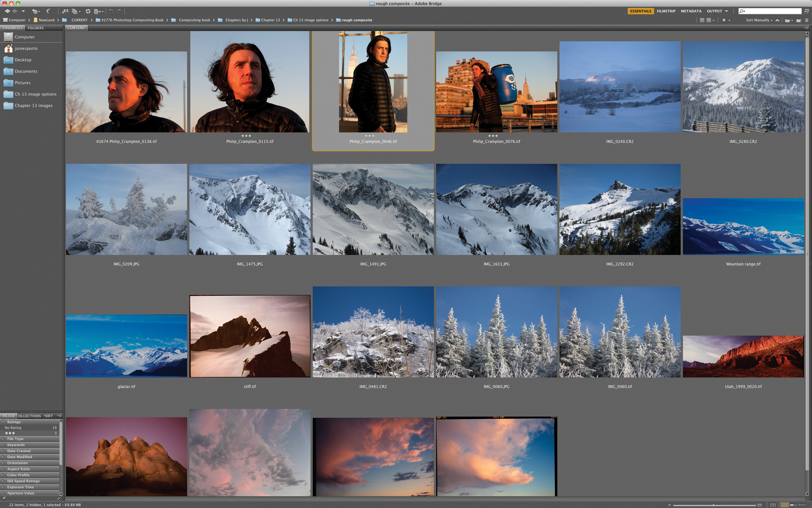Click Compositing book in path bar
812x508 pixels.
pos(194,20)
